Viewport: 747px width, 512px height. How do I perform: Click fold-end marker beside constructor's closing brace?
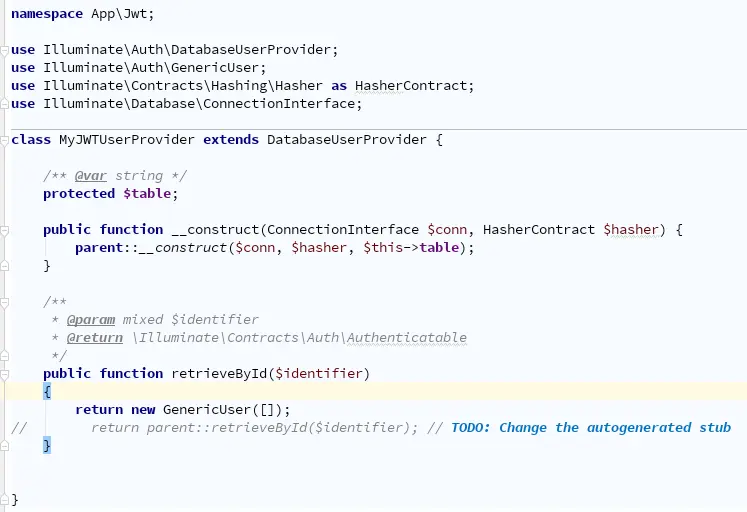click(5, 265)
